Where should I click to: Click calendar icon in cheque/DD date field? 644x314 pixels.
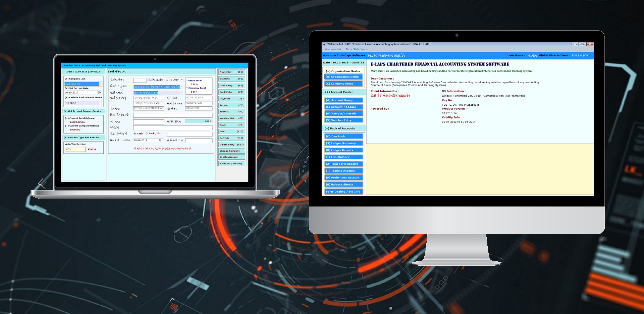(161, 140)
